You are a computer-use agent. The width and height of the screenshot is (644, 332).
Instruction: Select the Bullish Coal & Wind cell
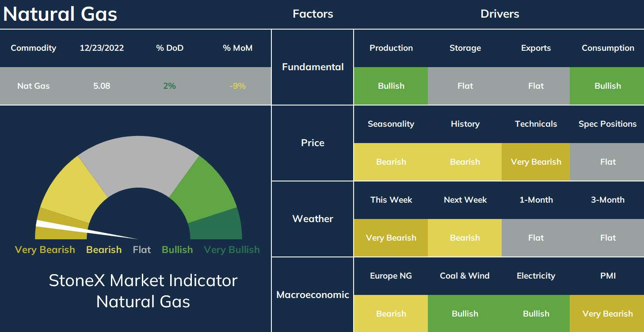tap(465, 313)
